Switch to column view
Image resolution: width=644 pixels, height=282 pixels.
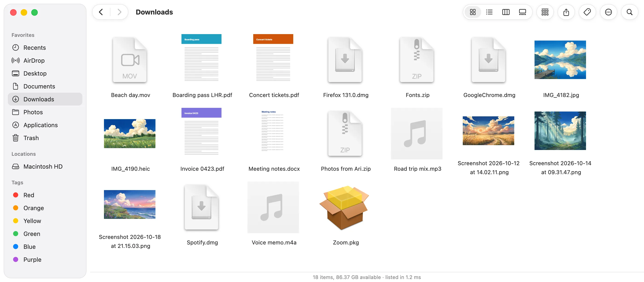[506, 12]
